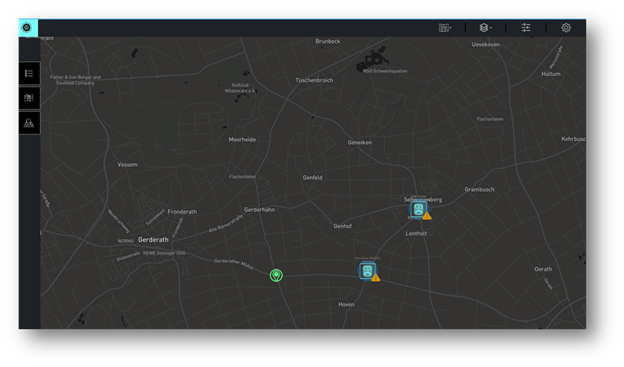The image size is (624, 367).
Task: Click the Brunbeck map label
Action: pyautogui.click(x=328, y=41)
